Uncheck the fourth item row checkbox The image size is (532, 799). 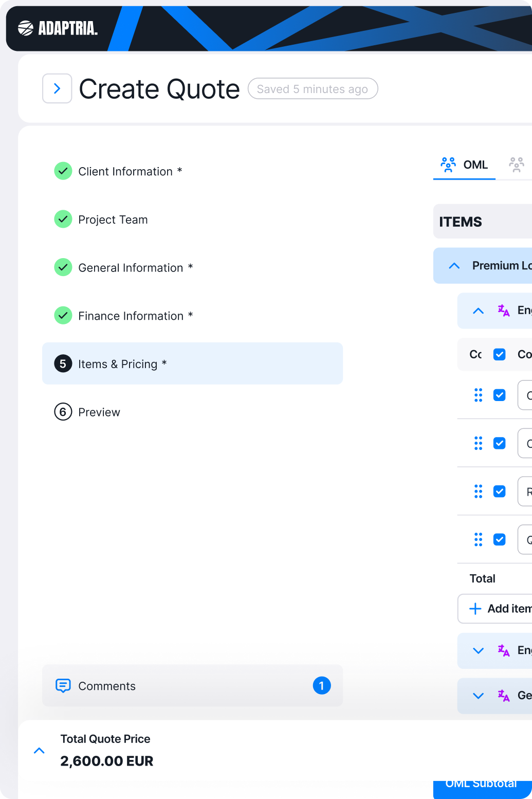[x=499, y=539]
